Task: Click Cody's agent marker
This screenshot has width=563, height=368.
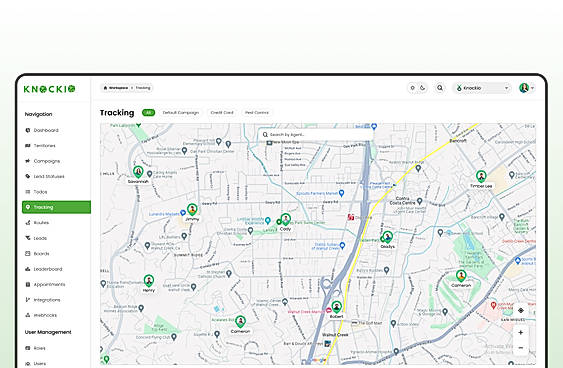Action: (285, 219)
